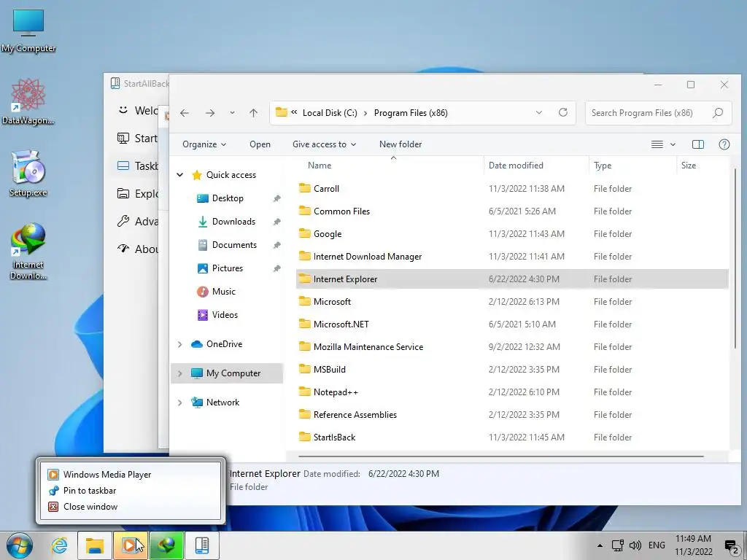Select the DataWagon desktop shortcut
Image resolution: width=747 pixels, height=560 pixels.
click(28, 102)
